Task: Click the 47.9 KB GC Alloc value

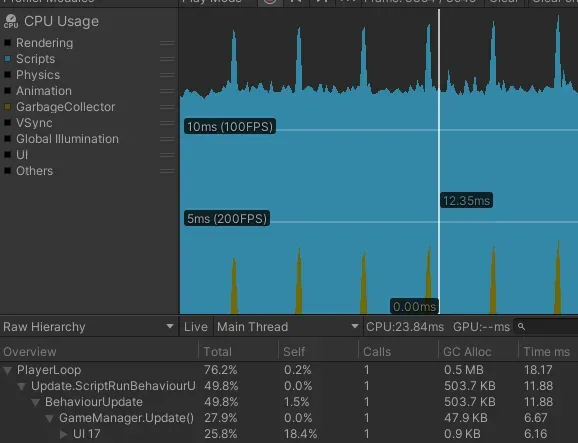Action: click(466, 418)
